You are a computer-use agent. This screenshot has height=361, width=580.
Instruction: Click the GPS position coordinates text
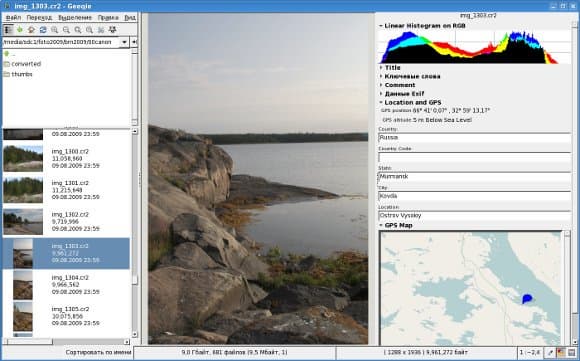click(x=451, y=111)
